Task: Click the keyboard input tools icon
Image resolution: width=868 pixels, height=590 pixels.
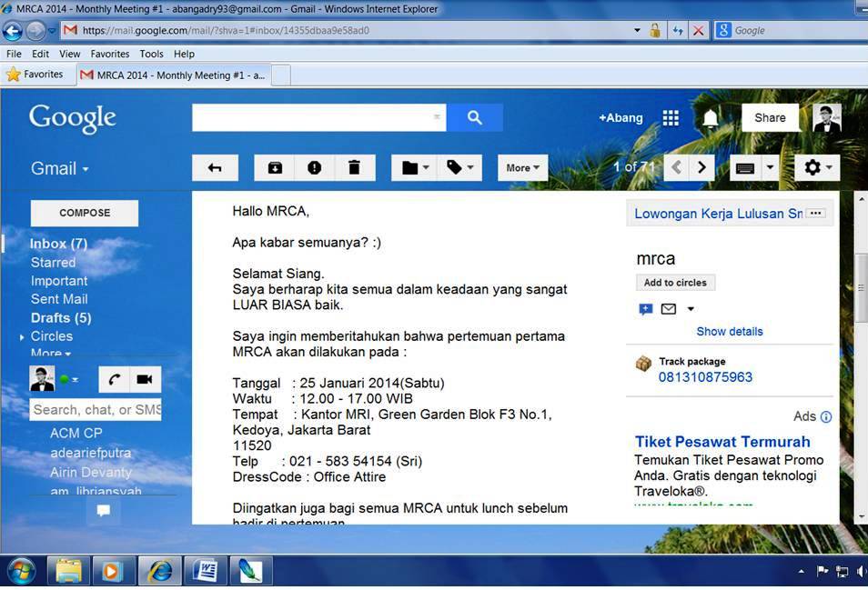Action: (x=745, y=167)
